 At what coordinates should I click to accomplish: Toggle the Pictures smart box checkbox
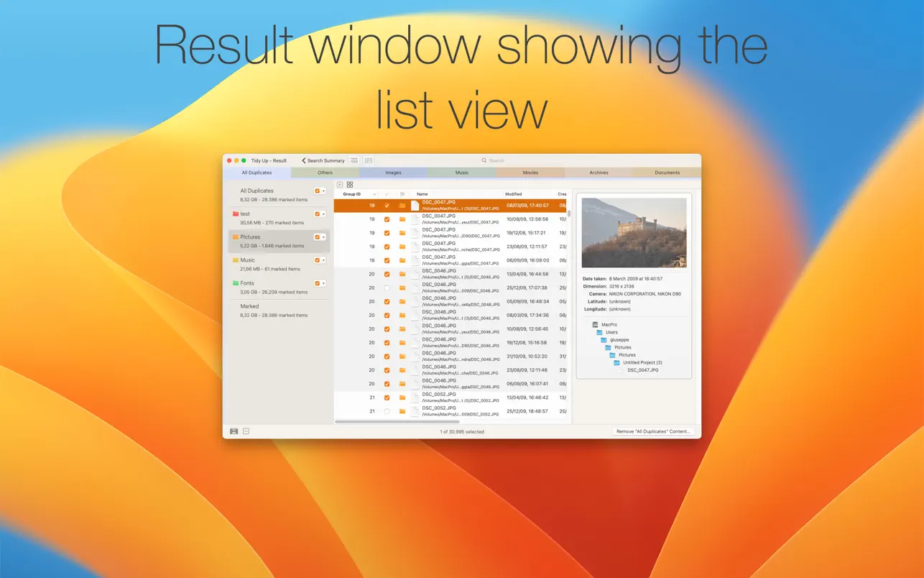coord(318,237)
